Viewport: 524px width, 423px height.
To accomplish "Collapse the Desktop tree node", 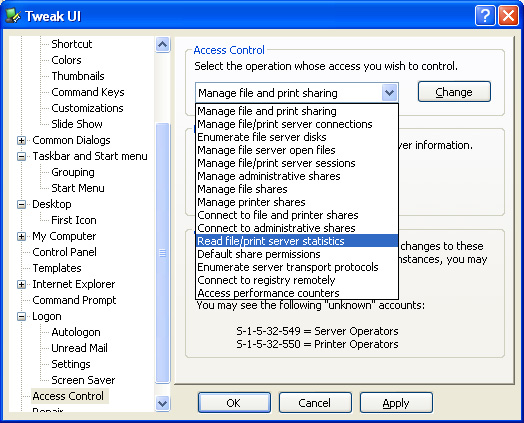I will 21,204.
